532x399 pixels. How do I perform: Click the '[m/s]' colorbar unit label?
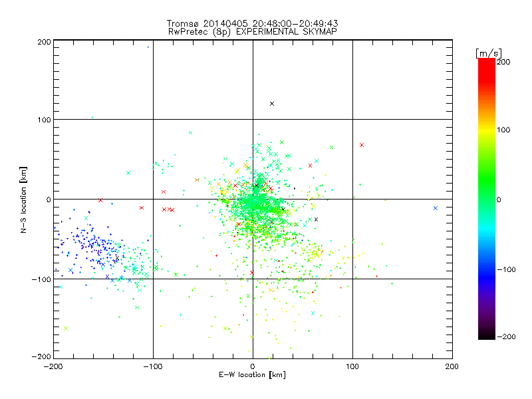tap(489, 53)
